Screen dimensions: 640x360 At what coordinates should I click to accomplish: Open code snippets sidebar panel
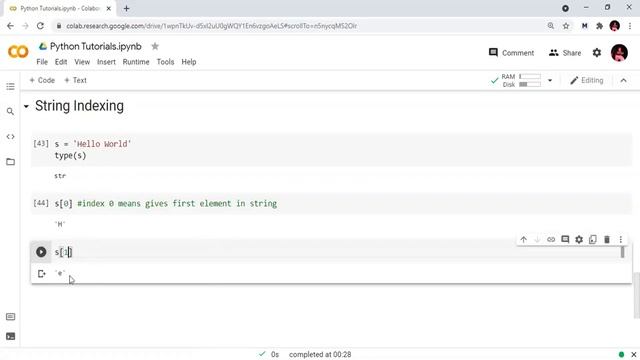coord(10,137)
